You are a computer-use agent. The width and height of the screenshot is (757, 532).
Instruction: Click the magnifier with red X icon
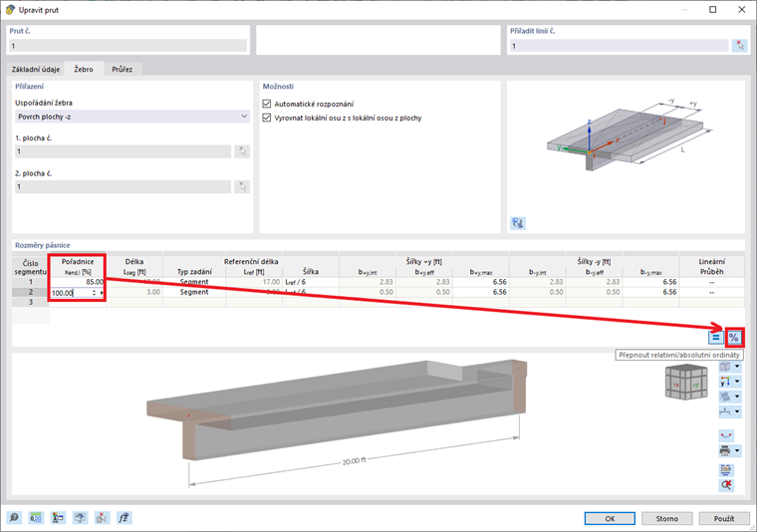click(x=726, y=485)
